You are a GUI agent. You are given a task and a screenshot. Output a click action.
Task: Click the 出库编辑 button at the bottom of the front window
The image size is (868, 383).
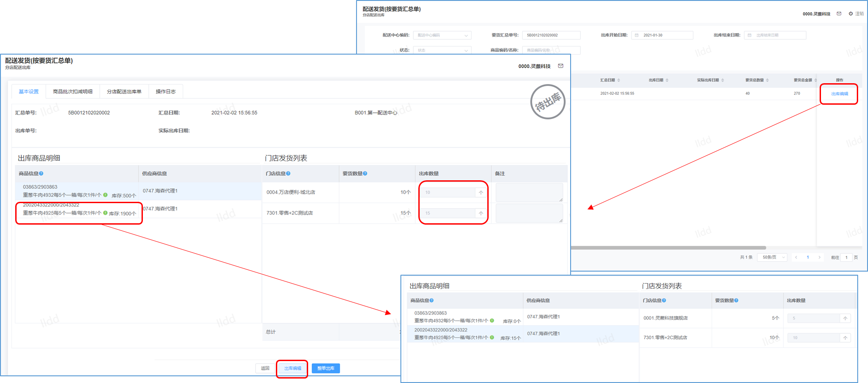[x=293, y=368]
